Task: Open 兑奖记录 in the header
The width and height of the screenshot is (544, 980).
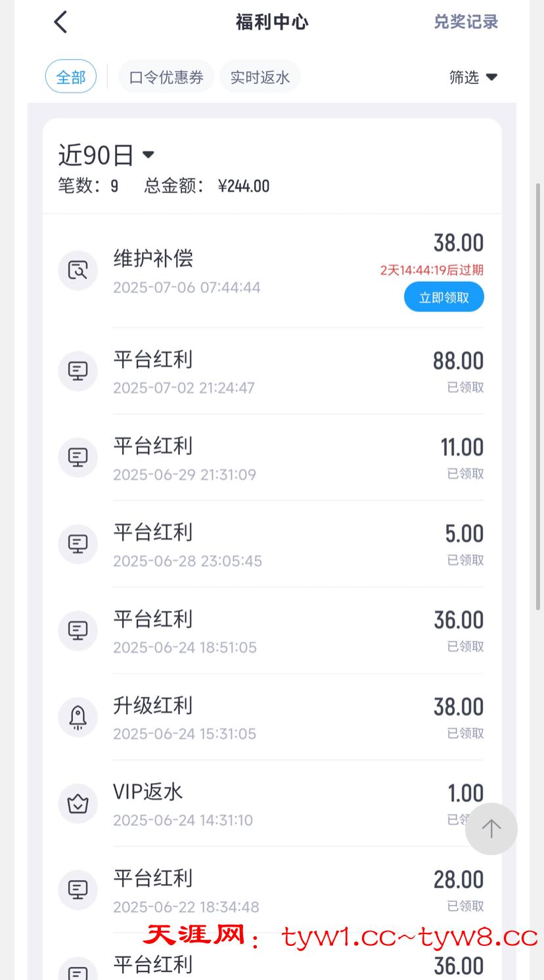Action: coord(466,22)
